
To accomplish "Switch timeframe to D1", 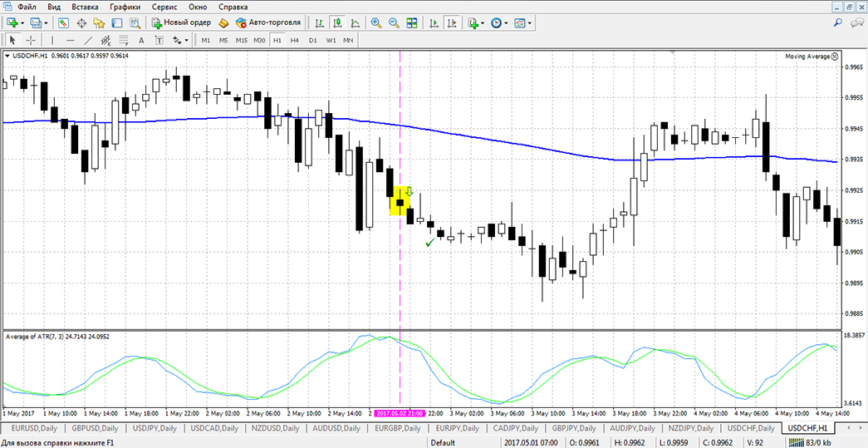I will click(313, 41).
